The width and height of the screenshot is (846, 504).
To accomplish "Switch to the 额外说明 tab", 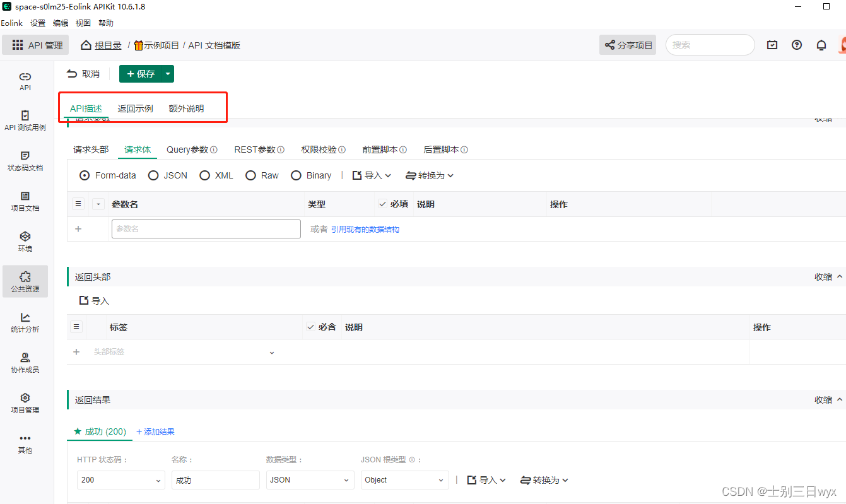I will click(186, 108).
